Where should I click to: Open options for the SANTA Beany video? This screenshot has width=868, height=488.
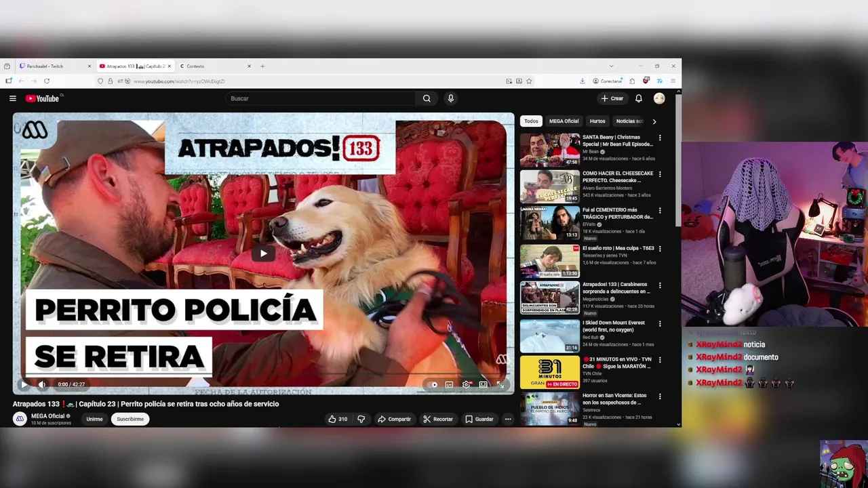pos(660,138)
